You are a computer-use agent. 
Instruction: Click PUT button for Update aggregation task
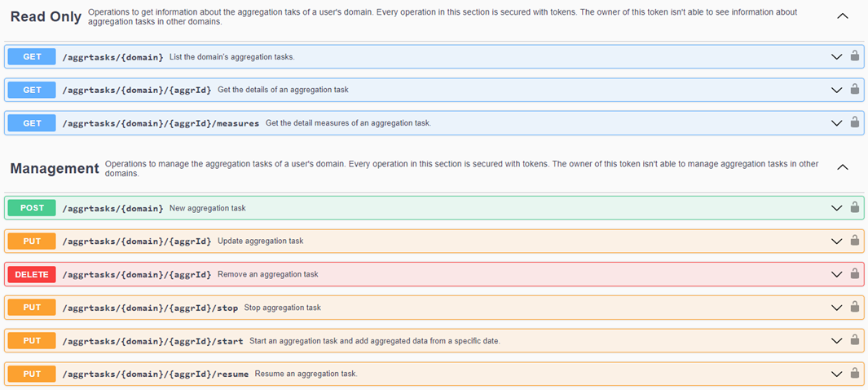[32, 241]
